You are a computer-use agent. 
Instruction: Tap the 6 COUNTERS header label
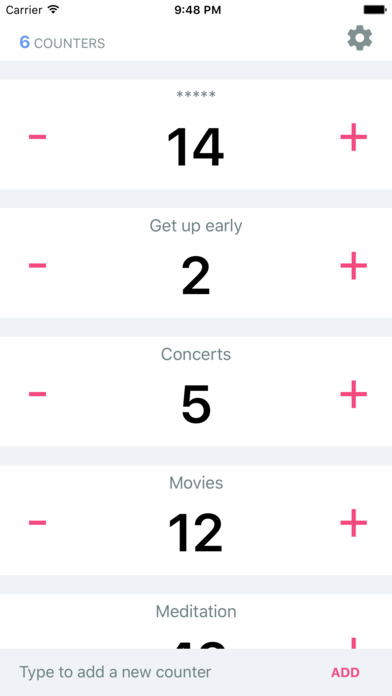[x=62, y=43]
